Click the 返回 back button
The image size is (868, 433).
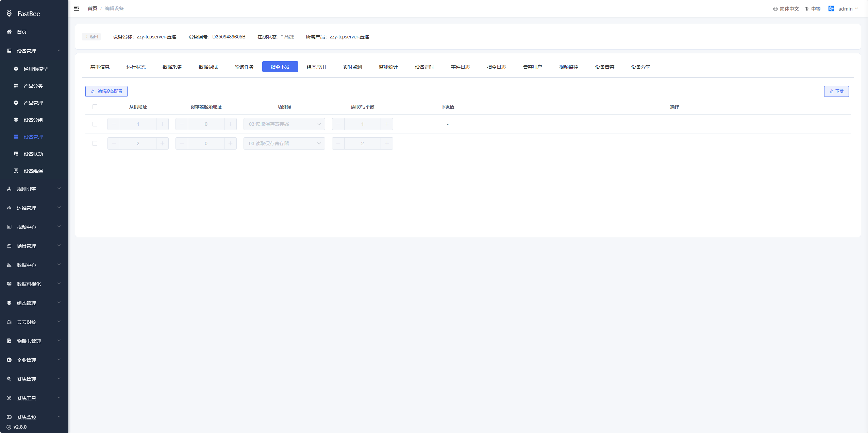pyautogui.click(x=91, y=37)
